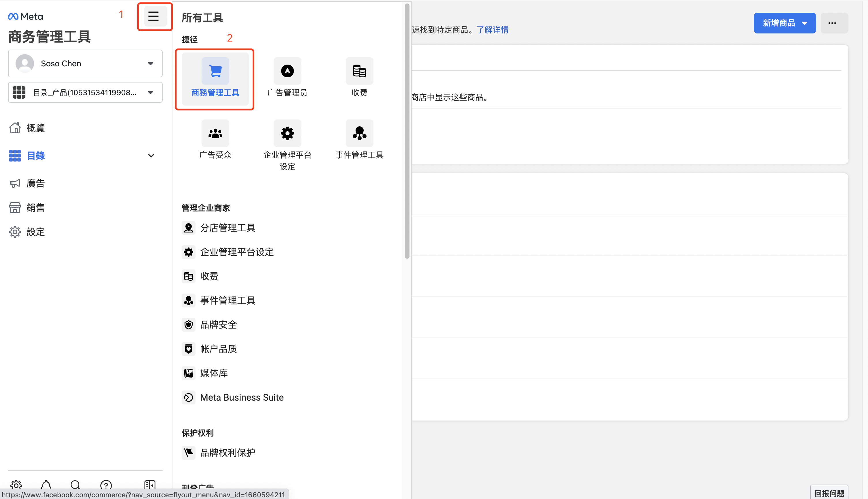The image size is (868, 499).
Task: Click the 設定 gear icon in sidebar
Action: (15, 232)
